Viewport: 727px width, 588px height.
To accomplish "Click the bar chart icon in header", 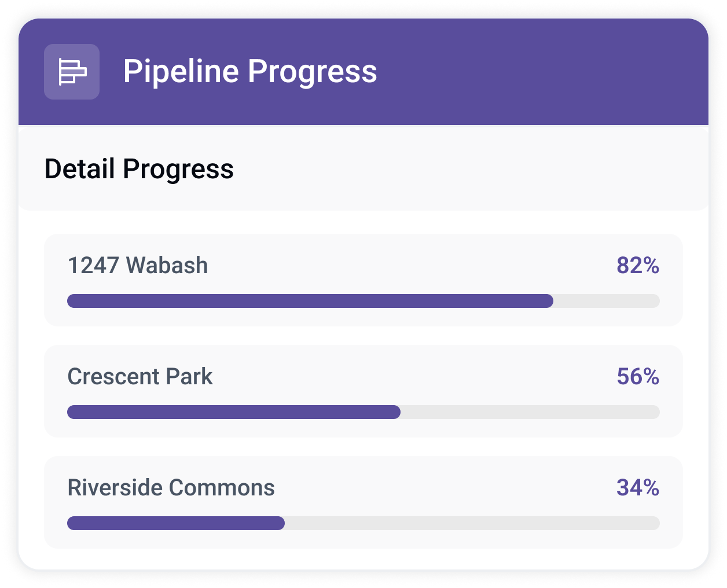I will click(72, 72).
